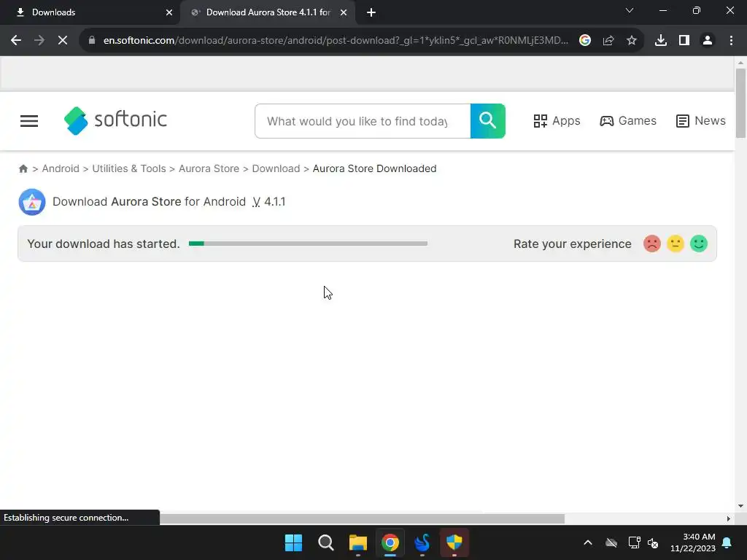Click the download progress bar
The image size is (747, 560).
coord(308,244)
